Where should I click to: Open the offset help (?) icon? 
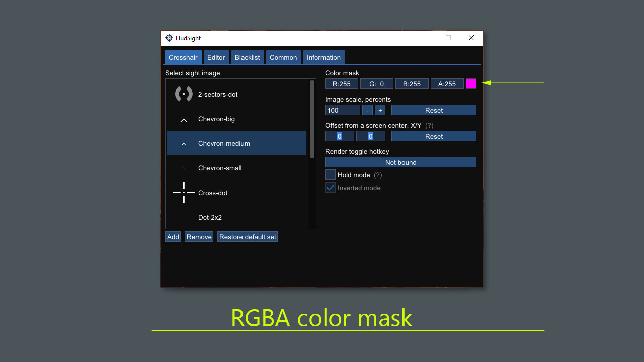click(429, 125)
